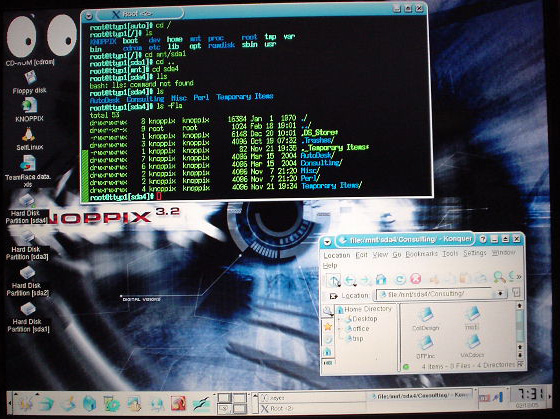560x419 pixels.
Task: Click the Konqueror file view vertical scrollbar
Action: click(x=520, y=330)
